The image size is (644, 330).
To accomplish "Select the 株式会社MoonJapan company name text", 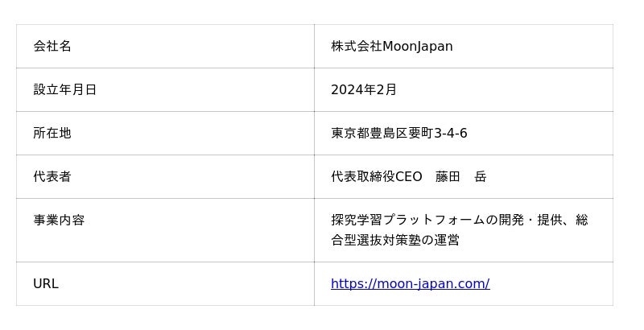I will tap(391, 46).
